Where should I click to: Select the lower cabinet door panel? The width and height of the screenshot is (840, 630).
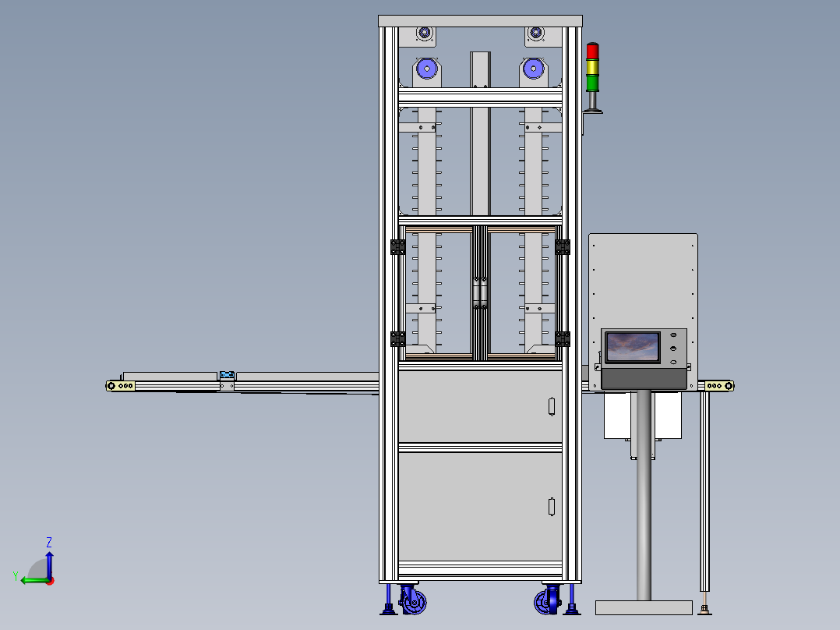pos(480,507)
